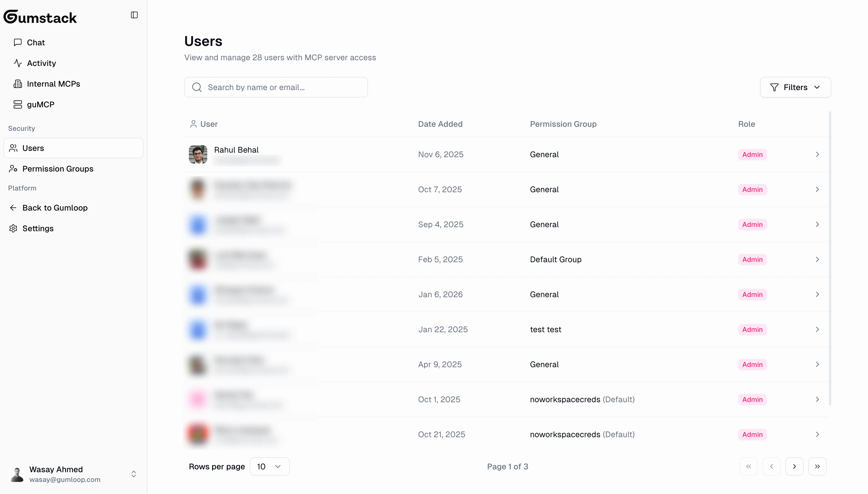Select the guMCP sidebar item
This screenshot has width=868, height=494.
point(40,104)
